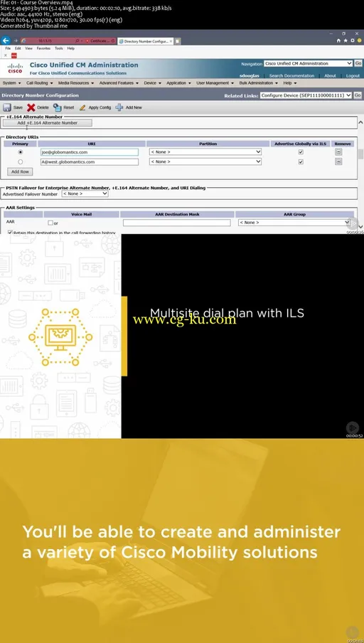Click the favorites star icon
Screen dimensions: 364x643
pos(346,41)
